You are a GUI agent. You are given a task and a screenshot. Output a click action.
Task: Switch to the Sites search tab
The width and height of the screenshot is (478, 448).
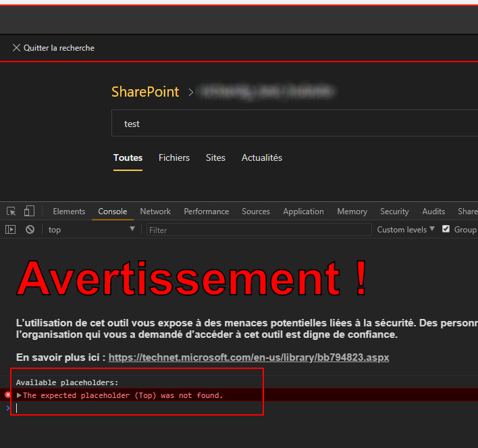pos(215,157)
